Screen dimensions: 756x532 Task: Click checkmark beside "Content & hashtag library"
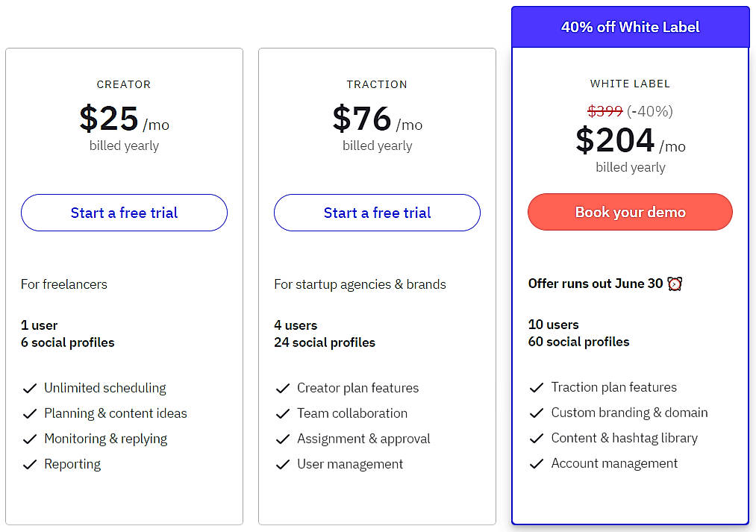click(x=536, y=438)
